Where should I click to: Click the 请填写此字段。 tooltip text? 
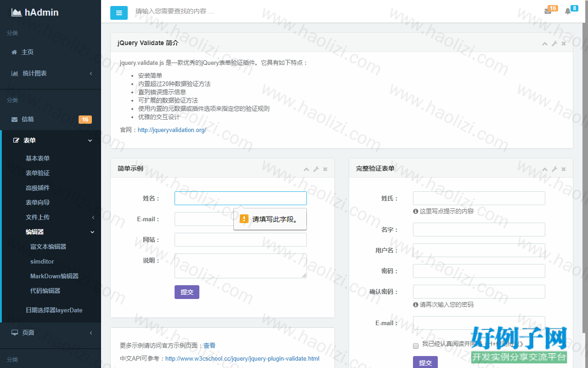275,219
